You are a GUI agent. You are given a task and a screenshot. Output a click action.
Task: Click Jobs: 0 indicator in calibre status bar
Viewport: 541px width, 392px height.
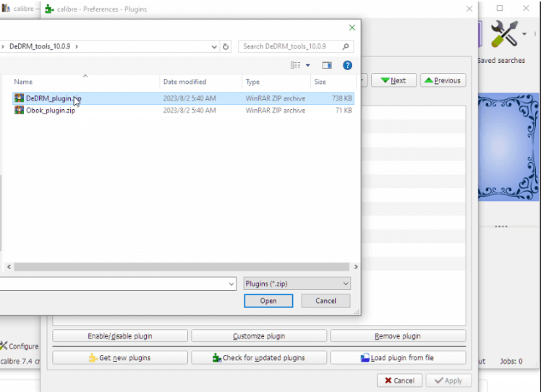click(x=511, y=362)
